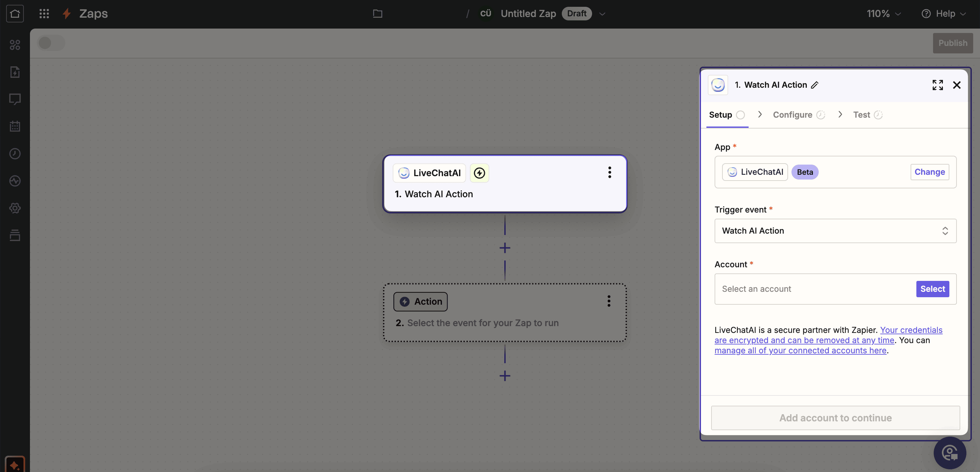Click the LiveChatAI logo in panel header
980x472 pixels.
(718, 85)
